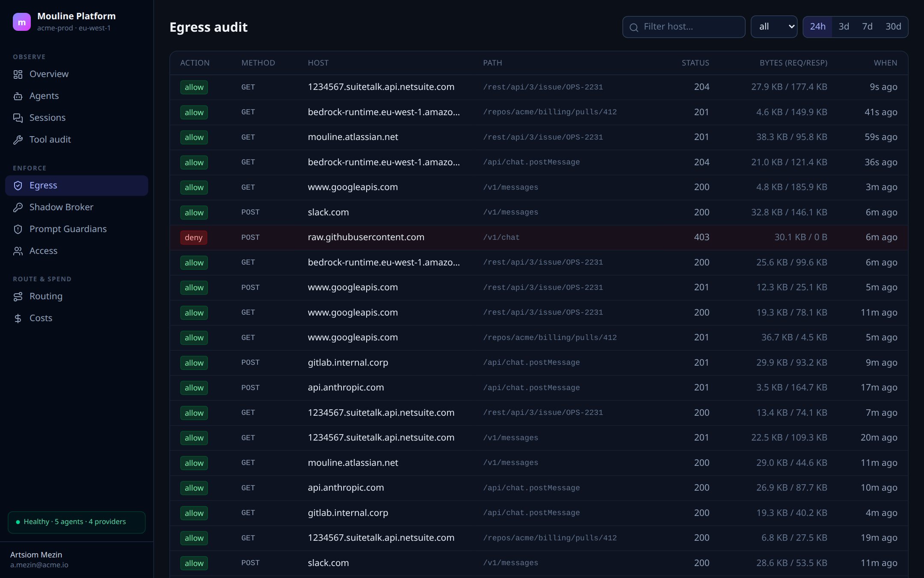Click the '29.0 KB / 44.6 KB' cell

pyautogui.click(x=792, y=463)
